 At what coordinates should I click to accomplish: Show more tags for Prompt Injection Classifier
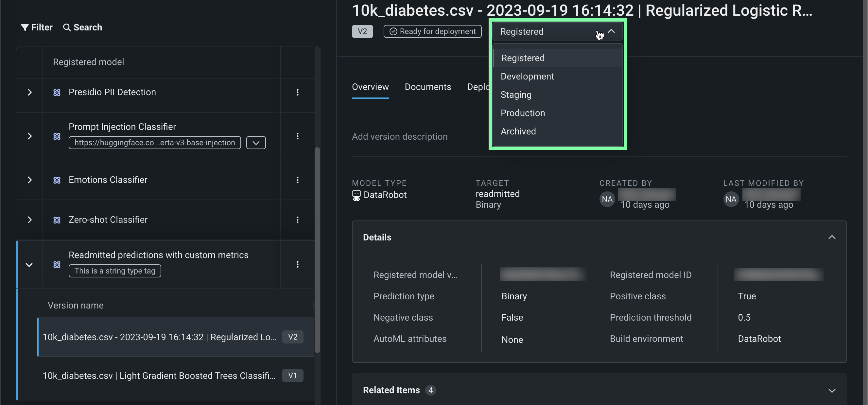point(256,143)
